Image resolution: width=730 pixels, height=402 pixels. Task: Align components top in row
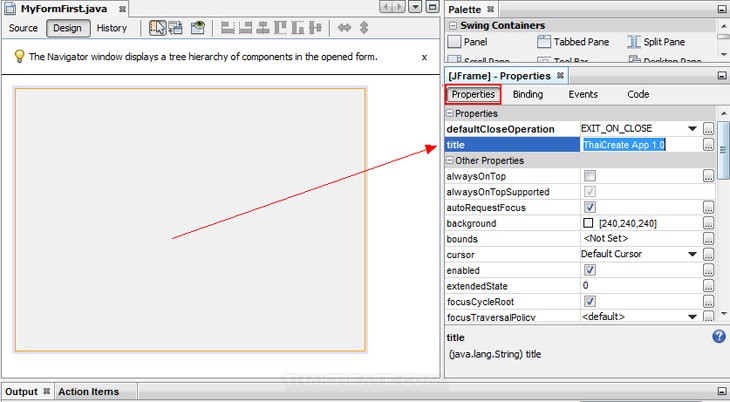pyautogui.click(x=280, y=28)
